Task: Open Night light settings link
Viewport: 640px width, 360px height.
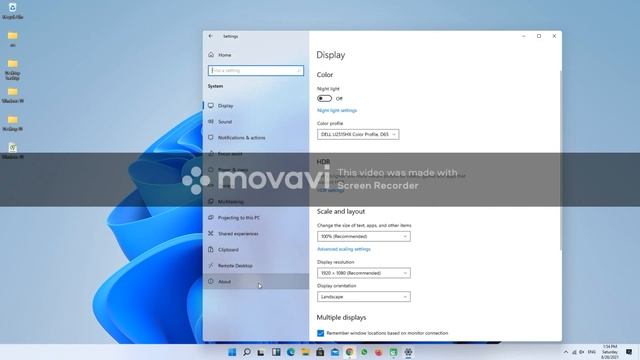Action: click(x=337, y=111)
